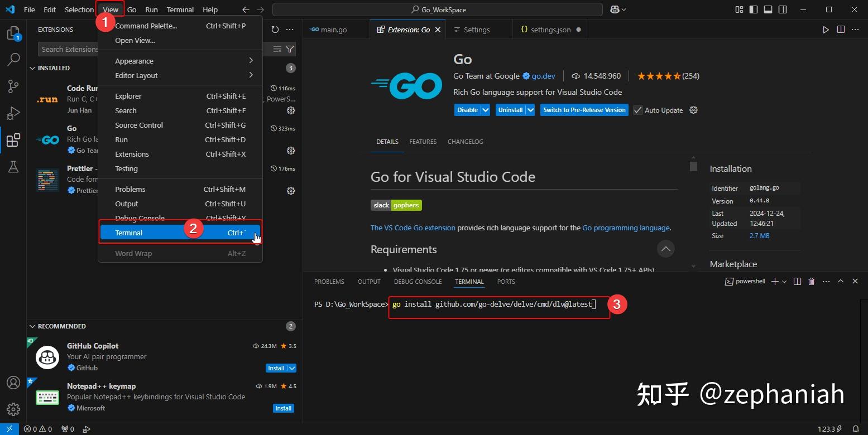
Task: Select Terminal from the View menu
Action: point(128,232)
